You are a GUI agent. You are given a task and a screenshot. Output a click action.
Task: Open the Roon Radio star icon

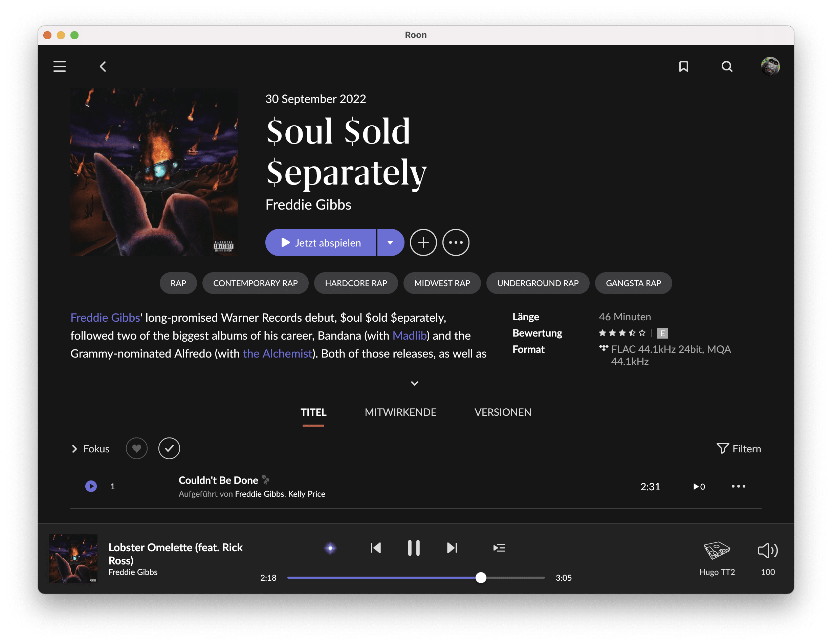pyautogui.click(x=330, y=548)
